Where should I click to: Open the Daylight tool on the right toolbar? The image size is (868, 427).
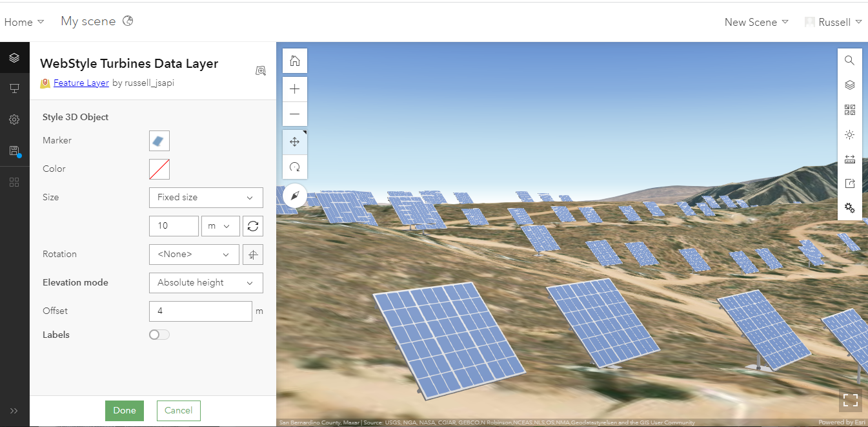[849, 134]
